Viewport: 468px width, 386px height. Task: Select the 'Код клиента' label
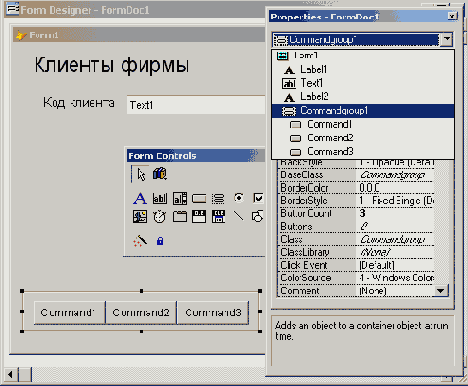(79, 103)
